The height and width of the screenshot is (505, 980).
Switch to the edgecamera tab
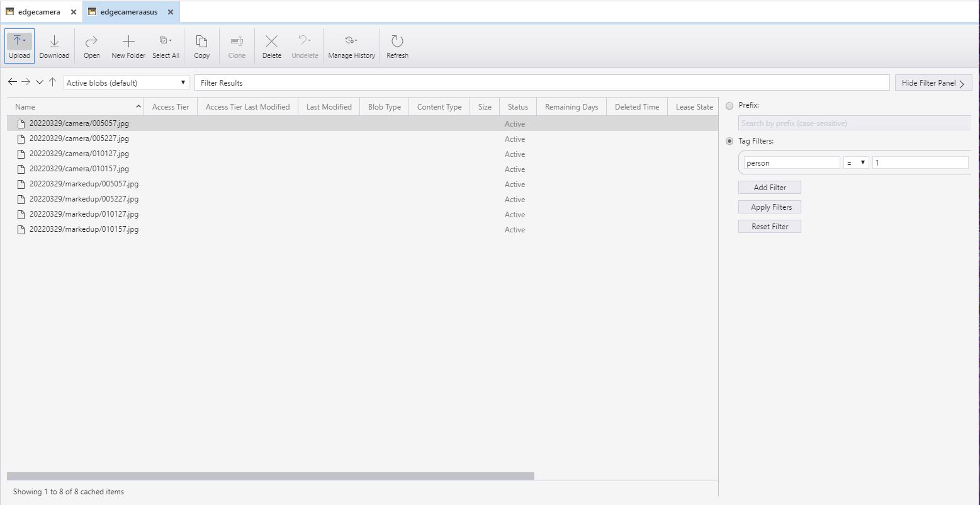click(39, 12)
